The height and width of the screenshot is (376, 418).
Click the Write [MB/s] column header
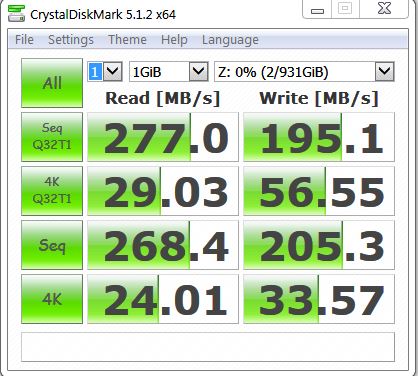[319, 98]
